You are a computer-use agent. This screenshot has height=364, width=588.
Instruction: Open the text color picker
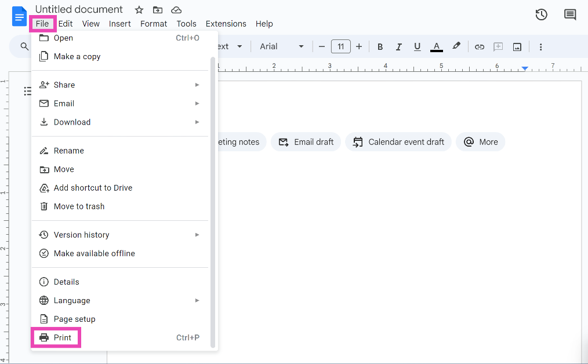pyautogui.click(x=437, y=47)
